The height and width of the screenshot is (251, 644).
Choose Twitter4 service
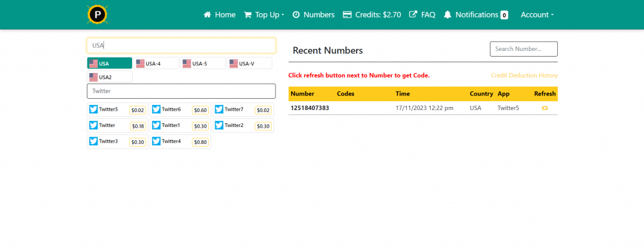pyautogui.click(x=180, y=142)
